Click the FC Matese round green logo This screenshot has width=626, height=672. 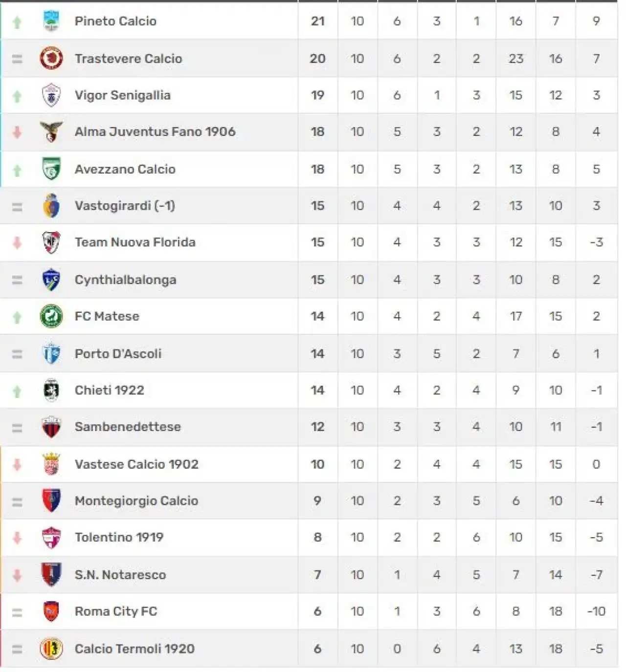51,316
